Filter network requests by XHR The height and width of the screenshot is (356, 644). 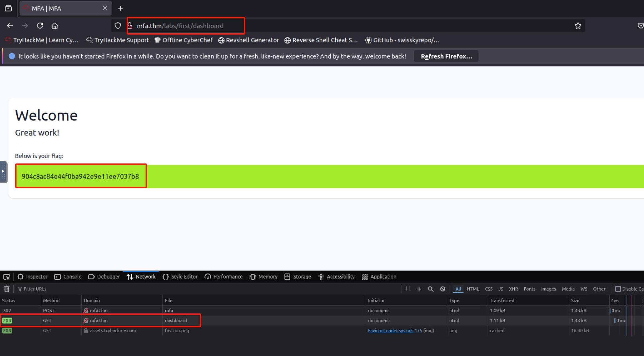point(513,289)
